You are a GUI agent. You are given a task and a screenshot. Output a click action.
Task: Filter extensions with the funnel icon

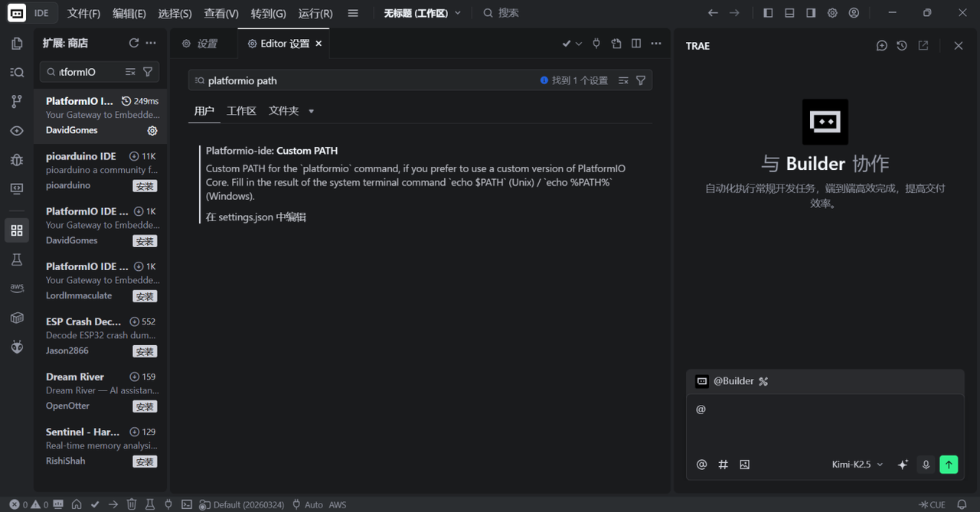pyautogui.click(x=148, y=72)
